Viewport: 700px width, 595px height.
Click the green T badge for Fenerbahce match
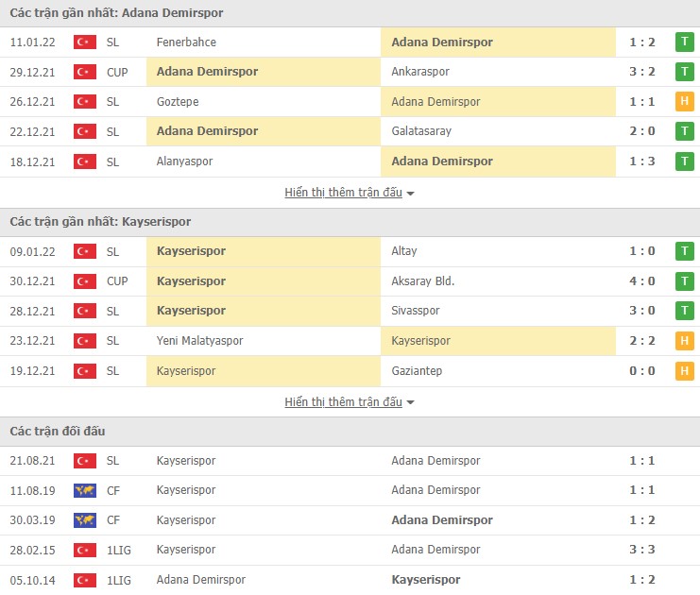[x=684, y=42]
